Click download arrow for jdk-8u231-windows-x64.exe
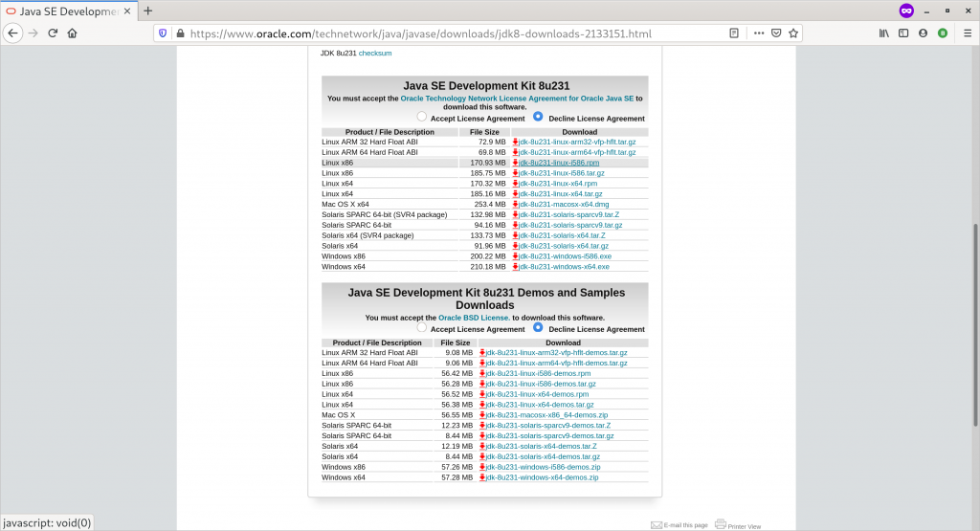 coord(515,267)
